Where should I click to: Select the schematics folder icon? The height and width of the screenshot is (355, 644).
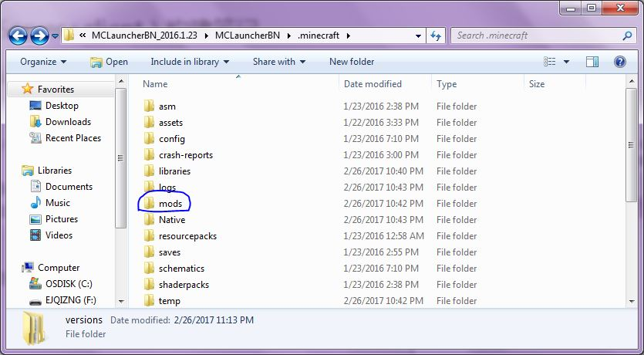pos(149,269)
